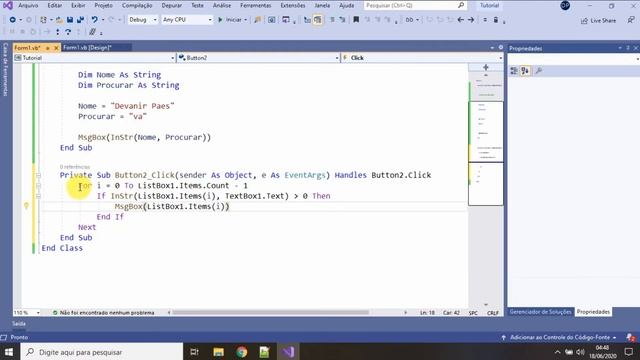Click the Iniciar start debugging button
640x360 pixels.
pyautogui.click(x=230, y=20)
